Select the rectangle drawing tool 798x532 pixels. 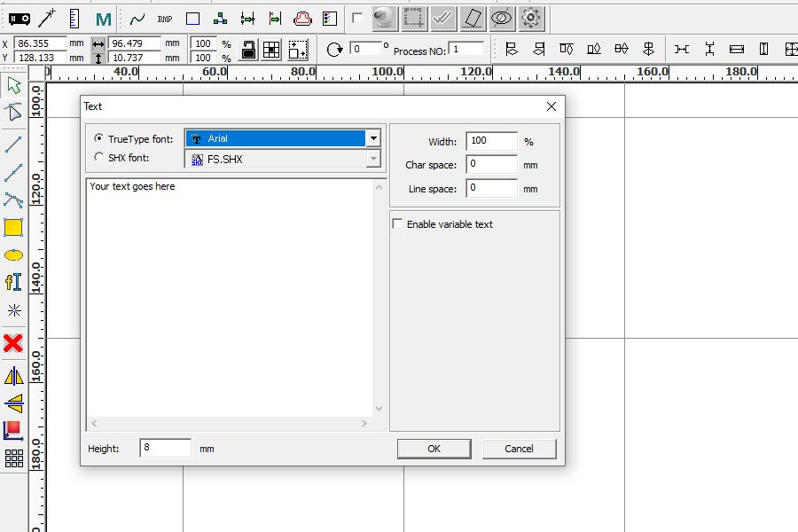[12, 227]
